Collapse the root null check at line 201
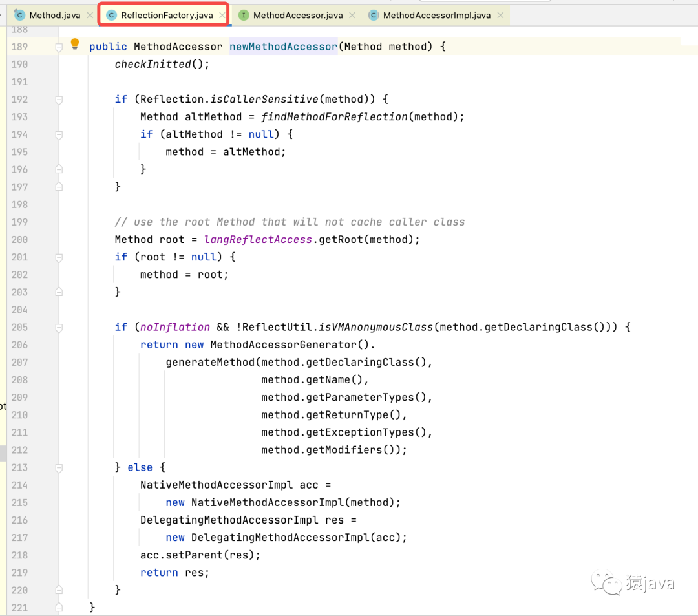The image size is (698, 616). pos(59,258)
